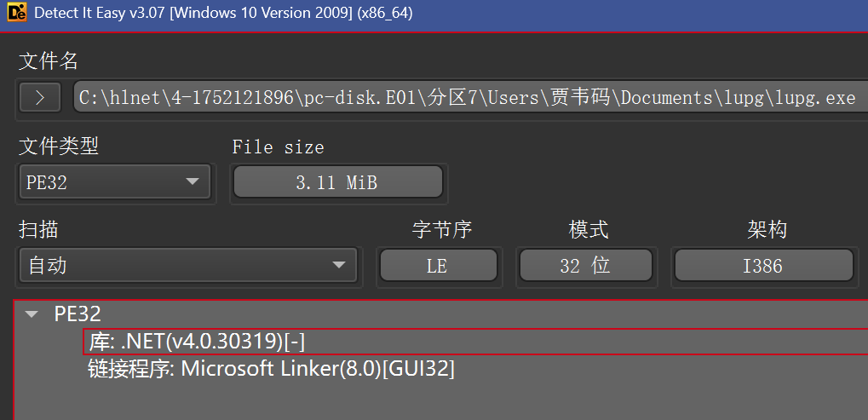
Task: Click the arrow button beside the file path
Action: click(x=40, y=97)
